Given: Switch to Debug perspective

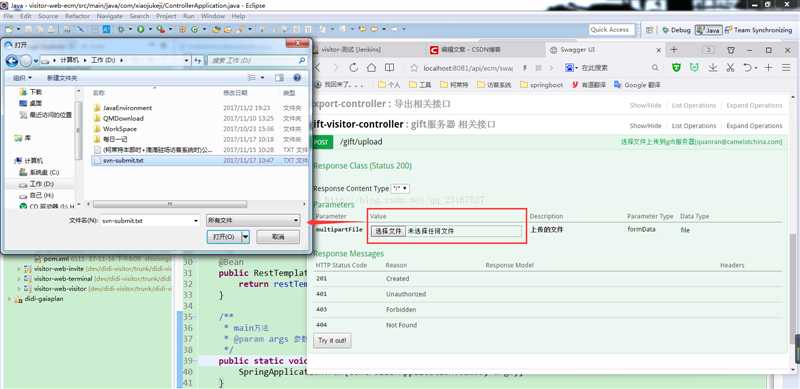Looking at the screenshot, I should (676, 30).
